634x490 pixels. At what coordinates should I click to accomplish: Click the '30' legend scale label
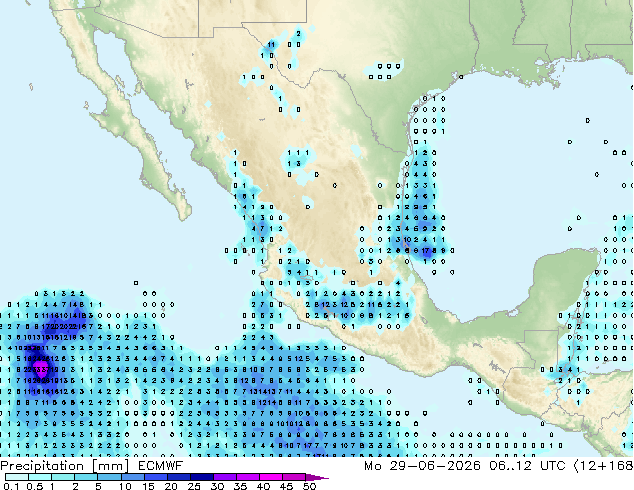coord(217,486)
